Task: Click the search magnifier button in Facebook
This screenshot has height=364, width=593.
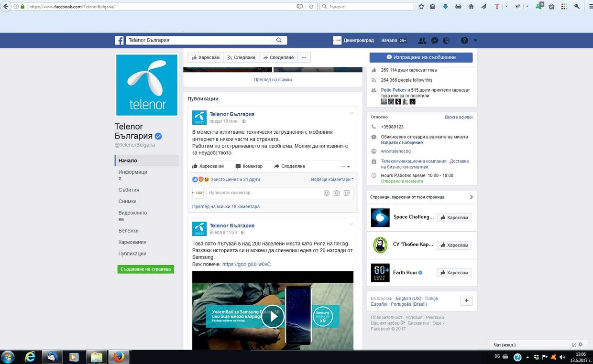Action: 279,41
